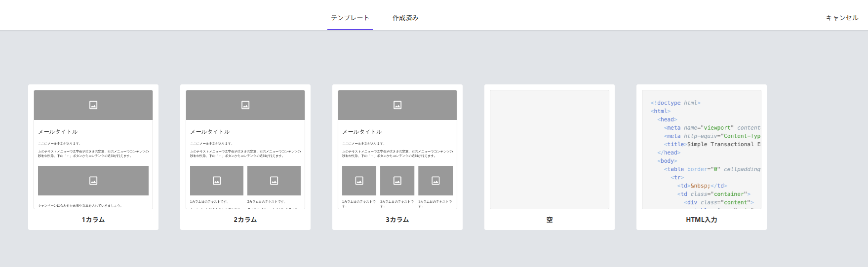This screenshot has width=868, height=267.
Task: Open the HTML code preview thumbnail
Action: 702,150
